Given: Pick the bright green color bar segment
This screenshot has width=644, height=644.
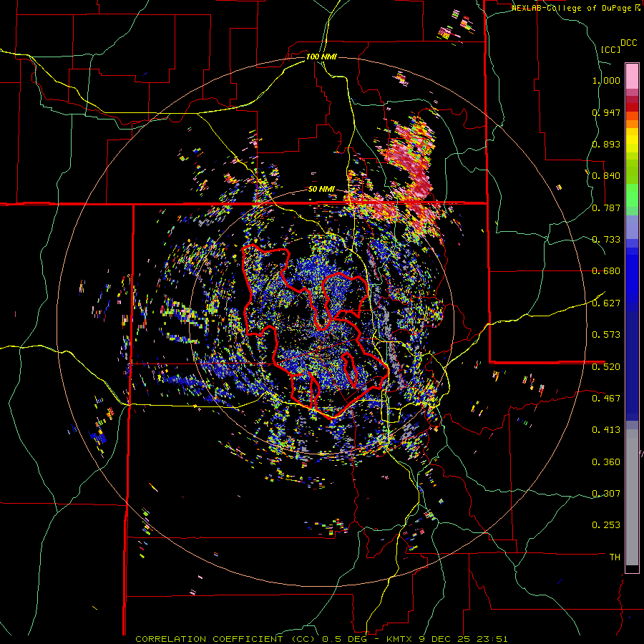Looking at the screenshot, I should pyautogui.click(x=632, y=195).
